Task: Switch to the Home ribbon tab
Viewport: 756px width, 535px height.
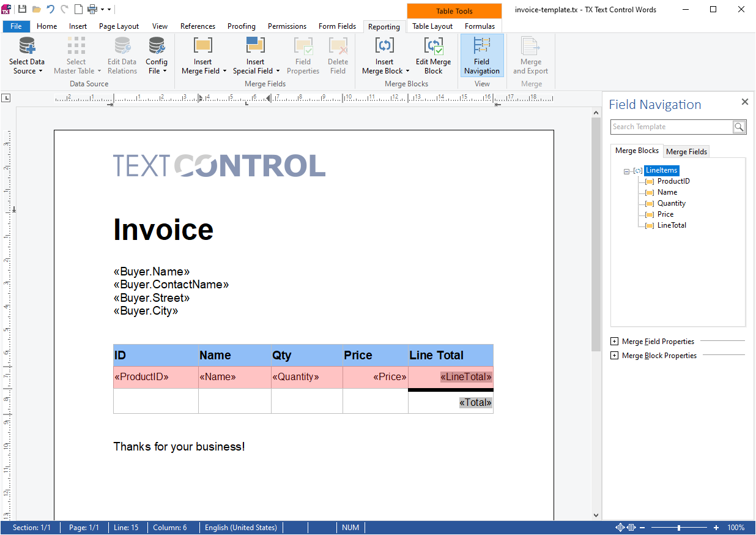Action: coord(47,26)
